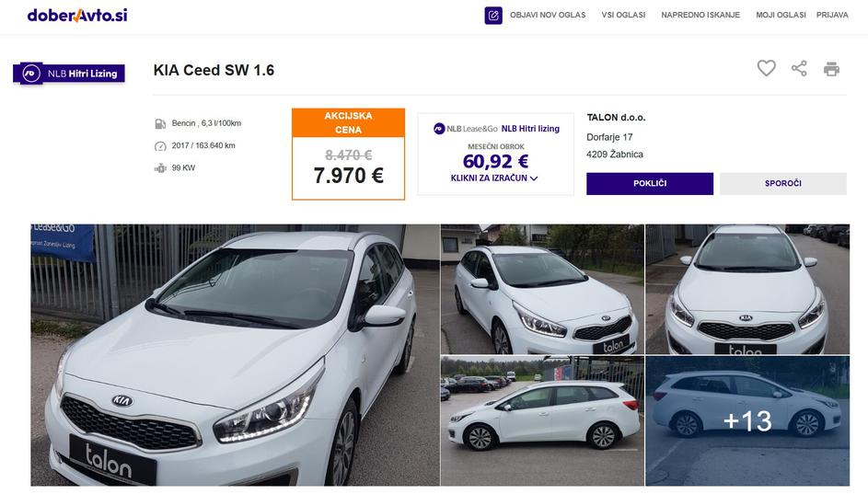Image resolution: width=868 pixels, height=494 pixels.
Task: Print the listing with printer icon
Action: pos(831,68)
